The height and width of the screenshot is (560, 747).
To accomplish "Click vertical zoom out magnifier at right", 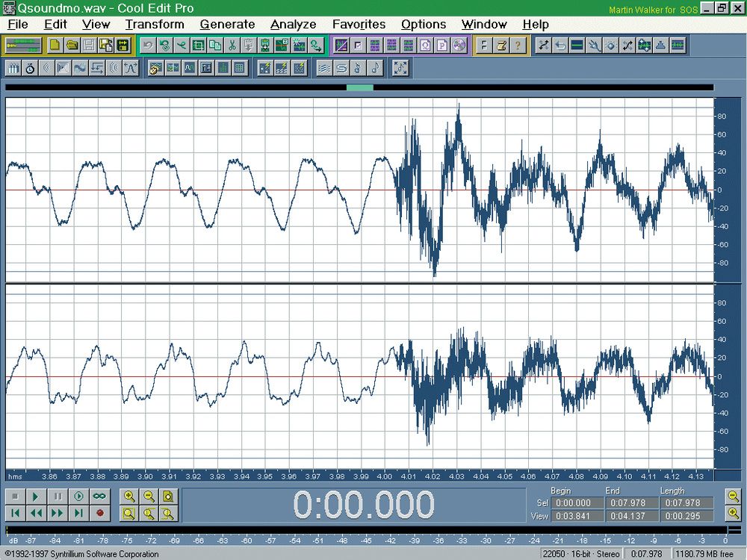I will (x=734, y=497).
